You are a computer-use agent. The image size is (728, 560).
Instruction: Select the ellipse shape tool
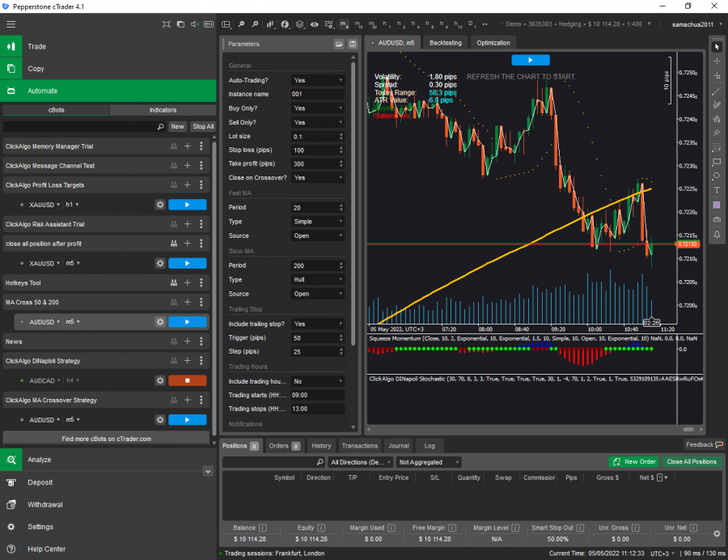pos(717,176)
